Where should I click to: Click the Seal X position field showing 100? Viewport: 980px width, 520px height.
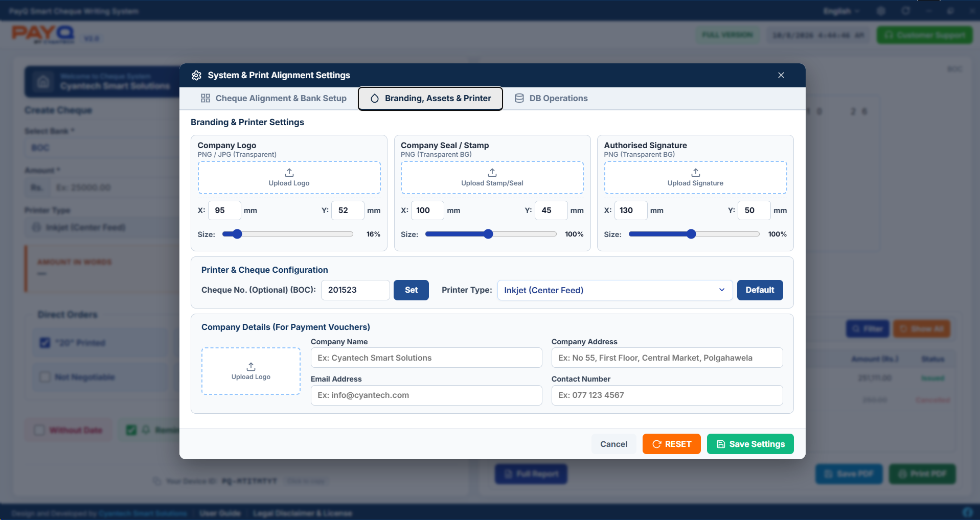[x=428, y=210]
